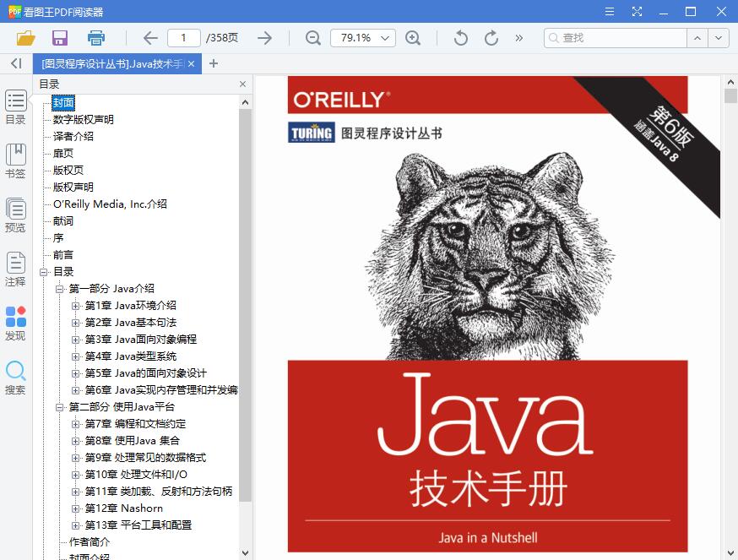
Task: Click outline panel scrollbar up arrow
Action: (245, 102)
